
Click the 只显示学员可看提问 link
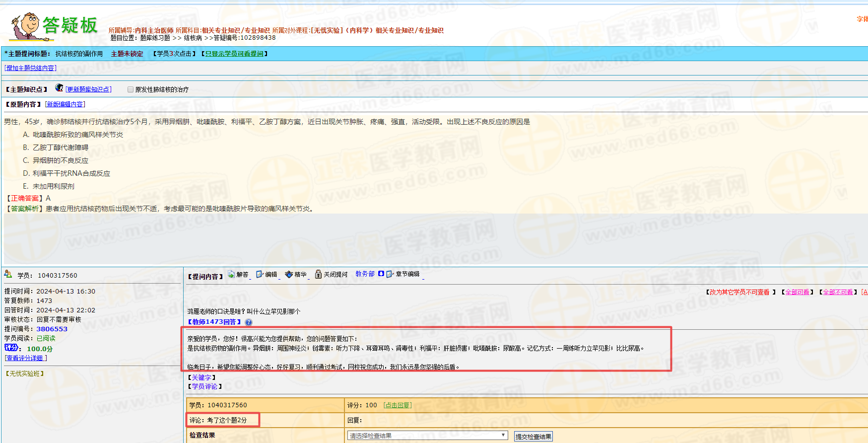pos(234,54)
